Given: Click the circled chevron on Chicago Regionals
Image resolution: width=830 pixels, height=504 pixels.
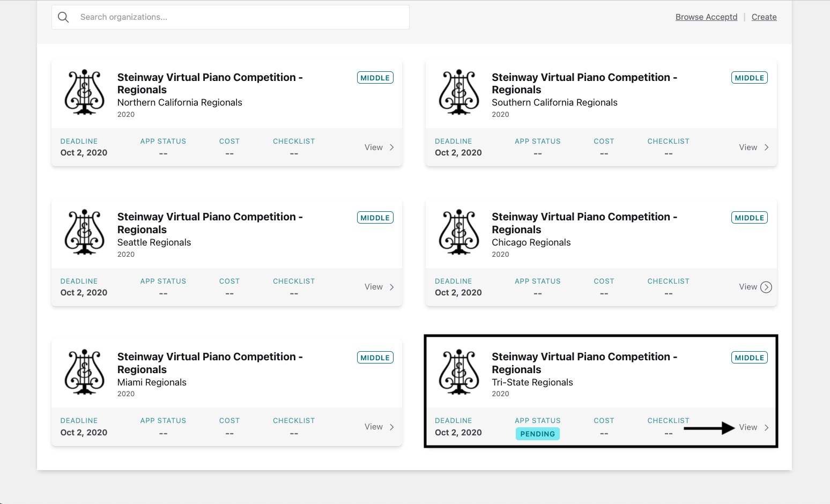Looking at the screenshot, I should (766, 287).
